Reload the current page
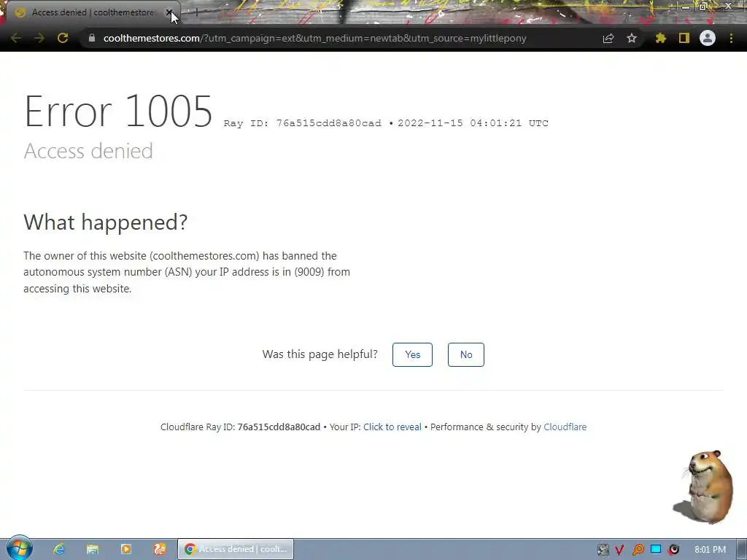 (x=63, y=38)
